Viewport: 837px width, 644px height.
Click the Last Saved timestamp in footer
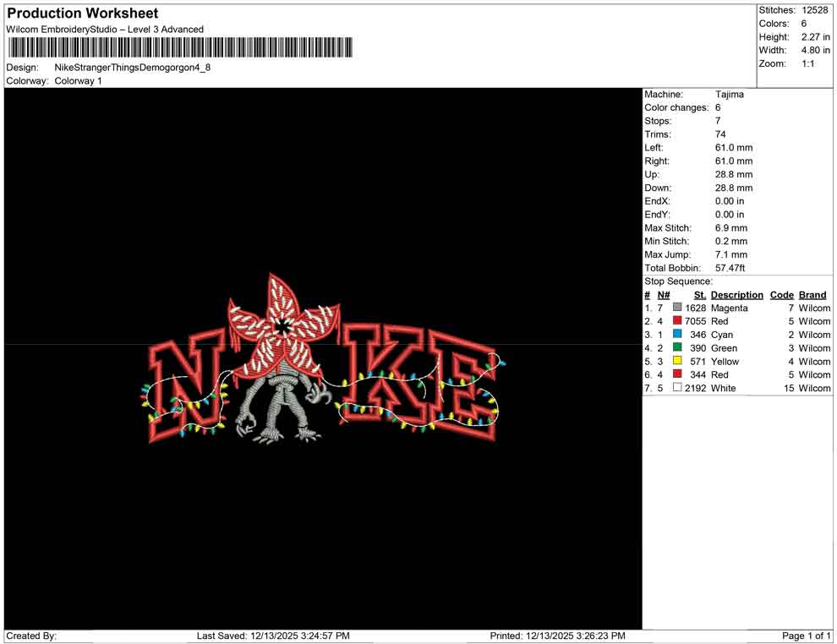(x=273, y=636)
